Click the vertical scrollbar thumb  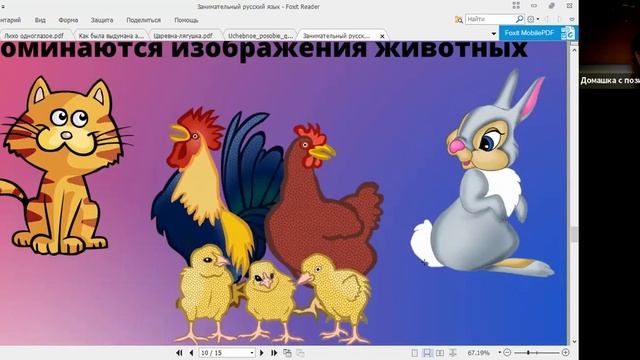pyautogui.click(x=574, y=234)
